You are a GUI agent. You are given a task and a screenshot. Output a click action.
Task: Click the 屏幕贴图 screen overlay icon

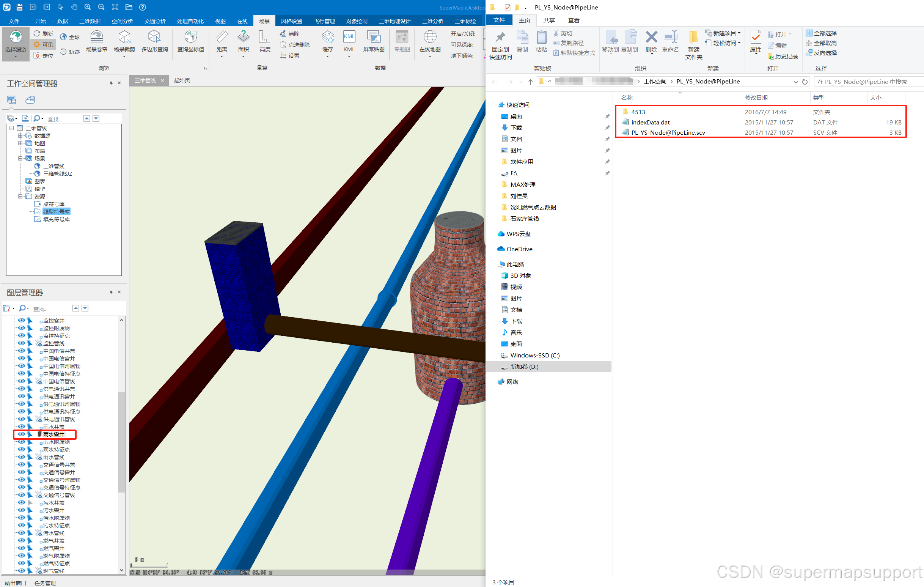373,38
